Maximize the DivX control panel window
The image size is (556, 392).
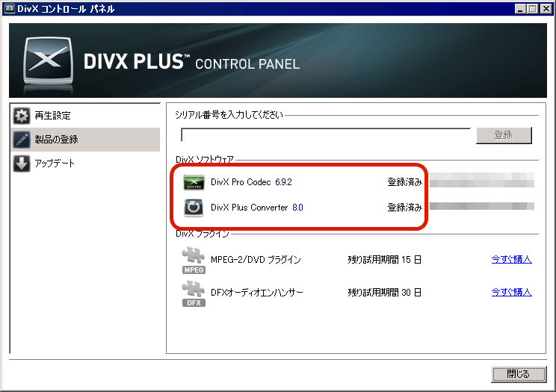pyautogui.click(x=533, y=9)
